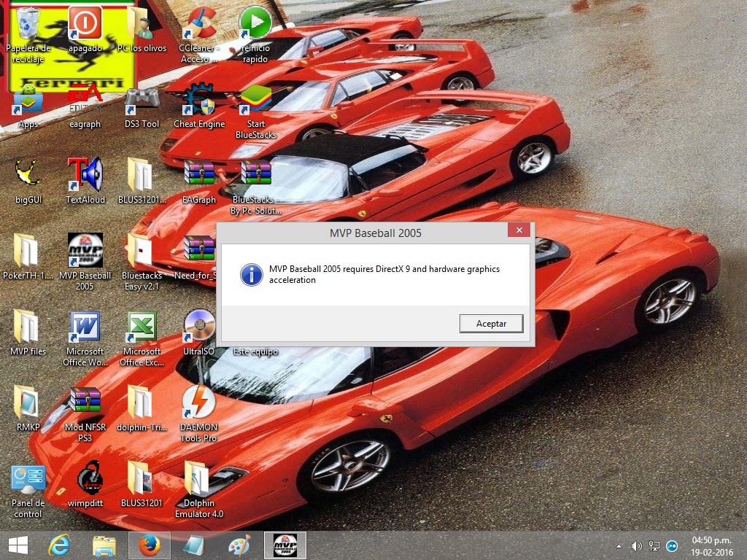Open Firefox from the taskbar
The width and height of the screenshot is (747, 560).
tap(149, 545)
